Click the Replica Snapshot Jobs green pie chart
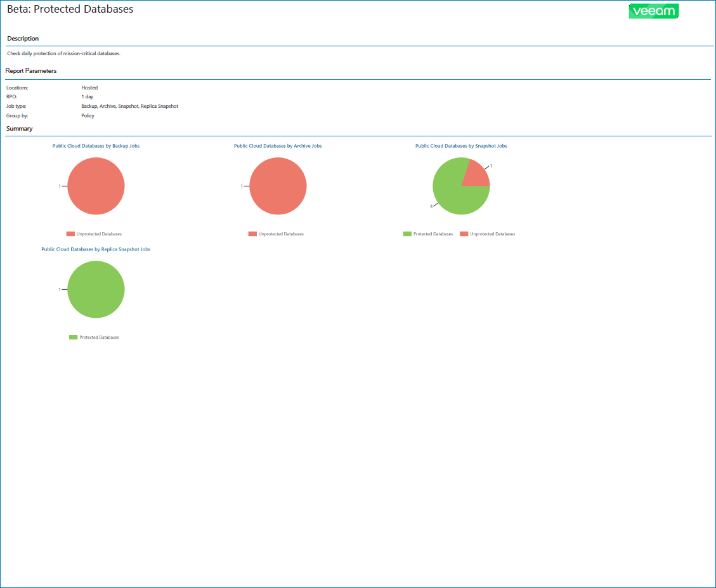The height and width of the screenshot is (588, 716). pyautogui.click(x=96, y=289)
